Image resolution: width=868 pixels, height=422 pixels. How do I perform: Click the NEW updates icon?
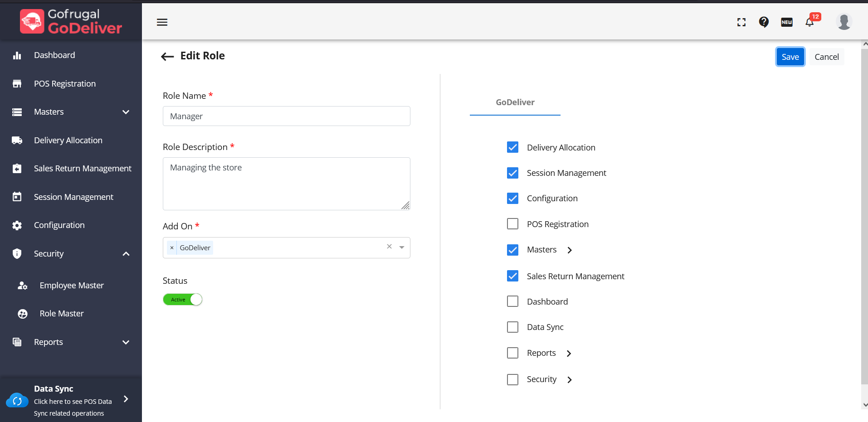[787, 22]
